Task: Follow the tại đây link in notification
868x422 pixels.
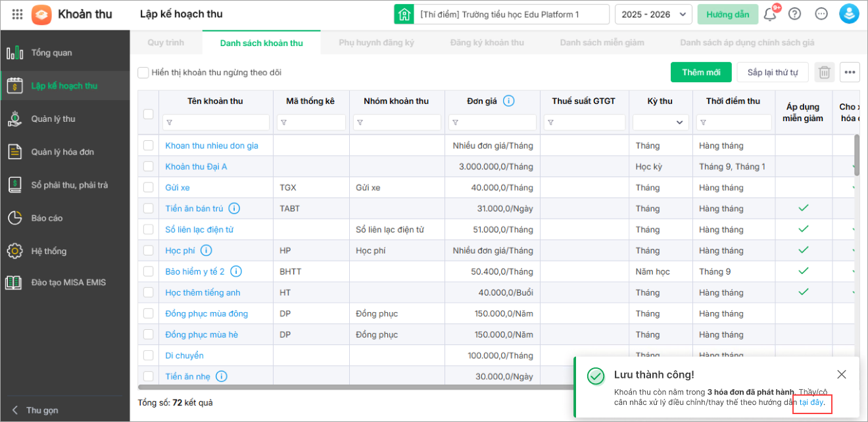Action: pyautogui.click(x=811, y=402)
